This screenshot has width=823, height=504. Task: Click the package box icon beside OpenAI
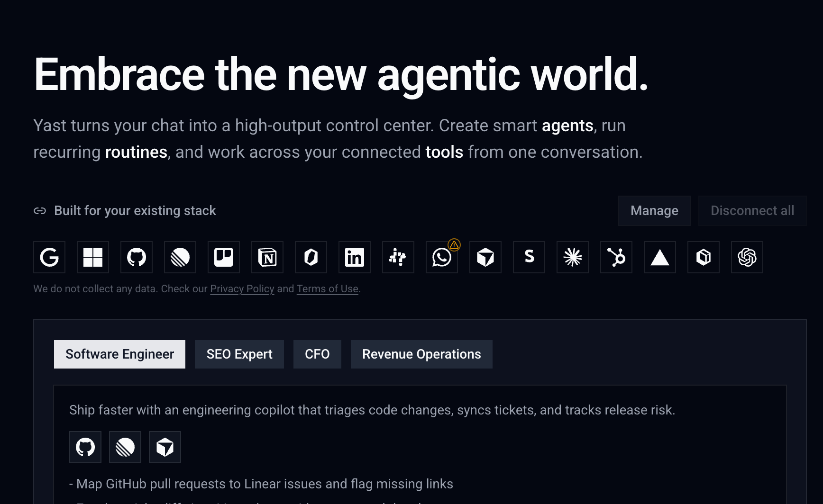click(704, 257)
